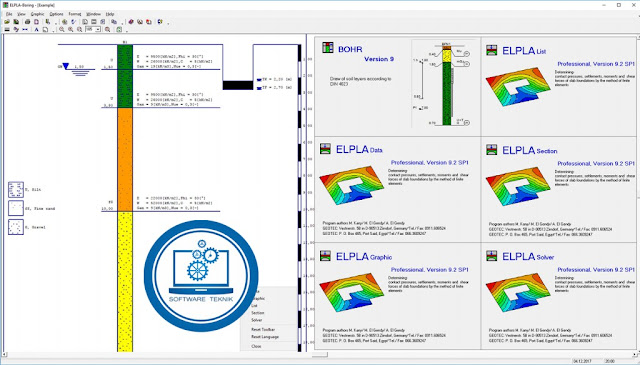Click the blue checkmark toolbar icon

(73, 22)
